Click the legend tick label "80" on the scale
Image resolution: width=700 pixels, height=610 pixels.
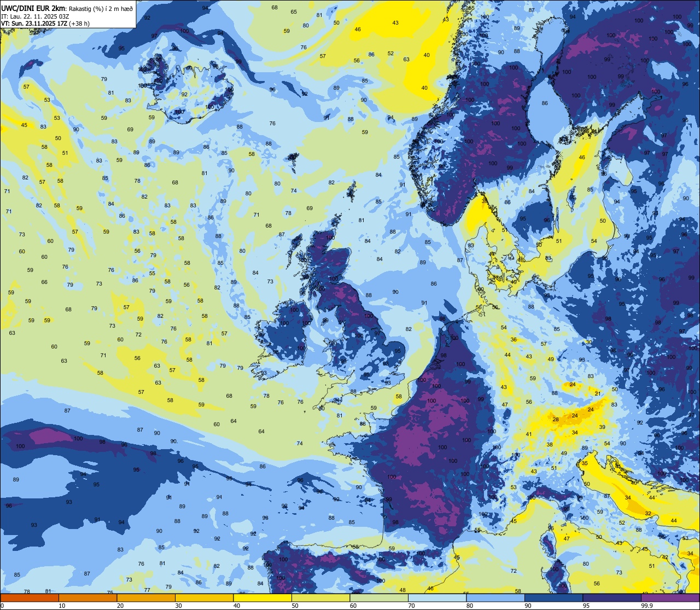470,606
